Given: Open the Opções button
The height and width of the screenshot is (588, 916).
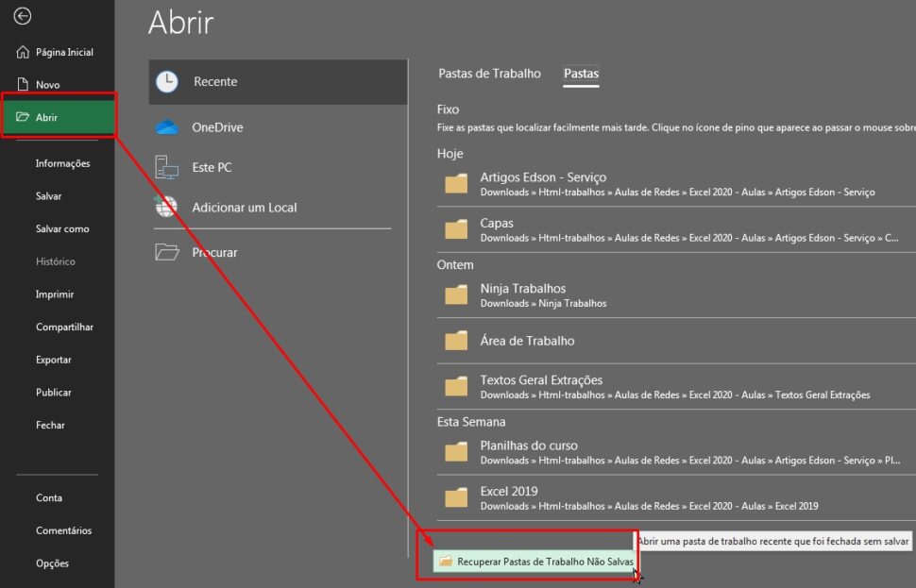Looking at the screenshot, I should coord(52,563).
